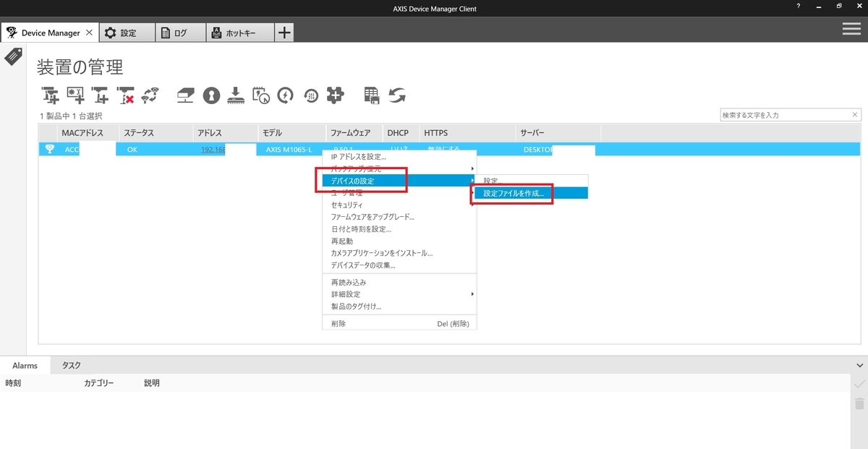
Task: Choose 製品のタグ付け... menu item
Action: coord(399,307)
